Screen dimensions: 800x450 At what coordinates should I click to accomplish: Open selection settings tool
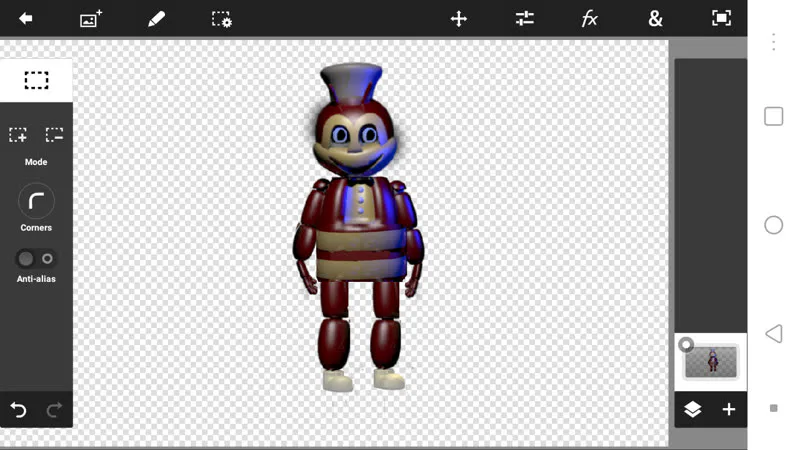(x=222, y=19)
